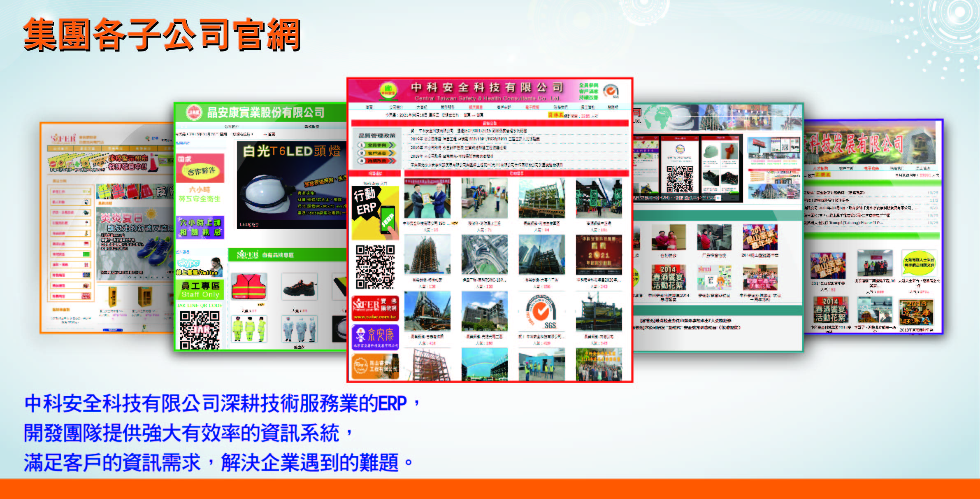The width and height of the screenshot is (980, 499).
Task: Open the teal site 2014 春酒饗宴活動花絮 thumbnail
Action: point(668,277)
